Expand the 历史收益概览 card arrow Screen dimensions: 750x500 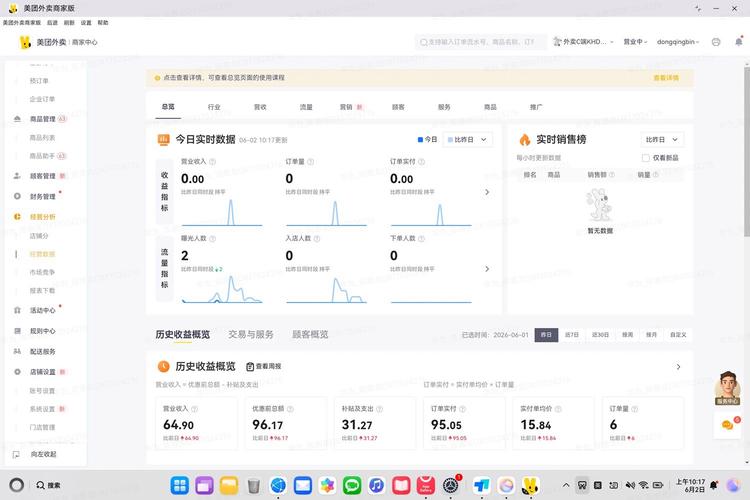tap(678, 367)
